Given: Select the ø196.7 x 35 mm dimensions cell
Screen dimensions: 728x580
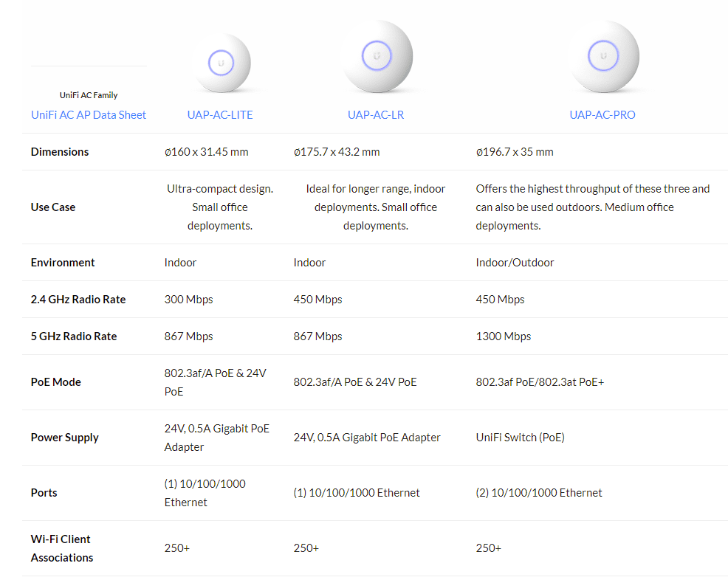Looking at the screenshot, I should tap(514, 152).
